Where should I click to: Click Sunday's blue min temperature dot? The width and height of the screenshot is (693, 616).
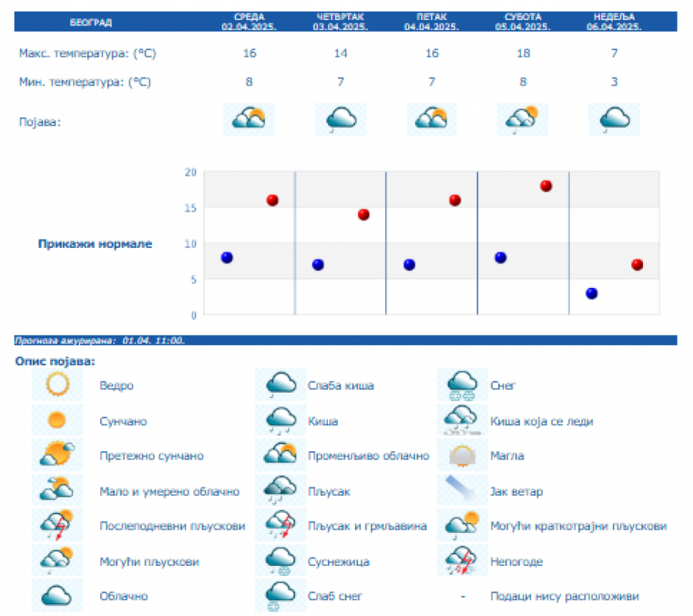[591, 293]
